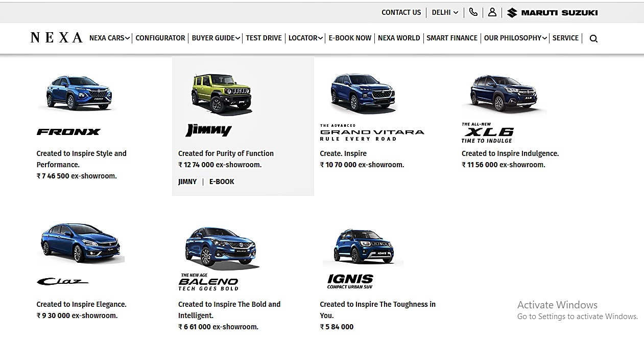Expand the DELHI city dropdown
644x338 pixels.
pos(445,12)
